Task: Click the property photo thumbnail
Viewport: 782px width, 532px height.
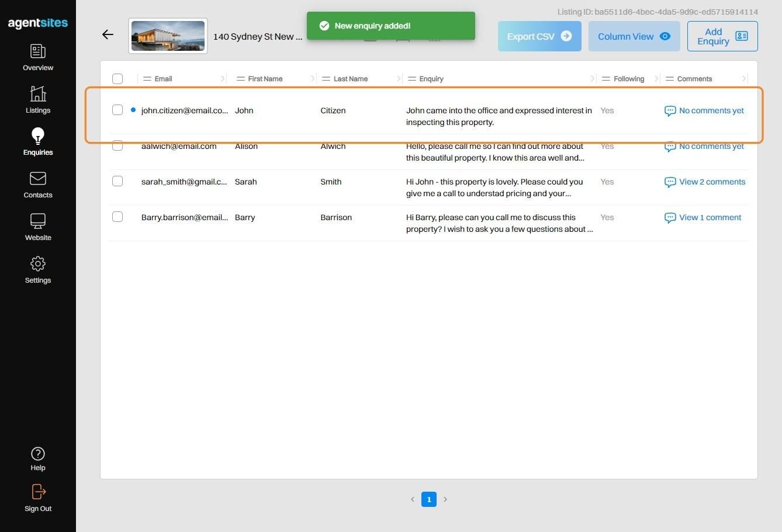Action: (x=168, y=36)
